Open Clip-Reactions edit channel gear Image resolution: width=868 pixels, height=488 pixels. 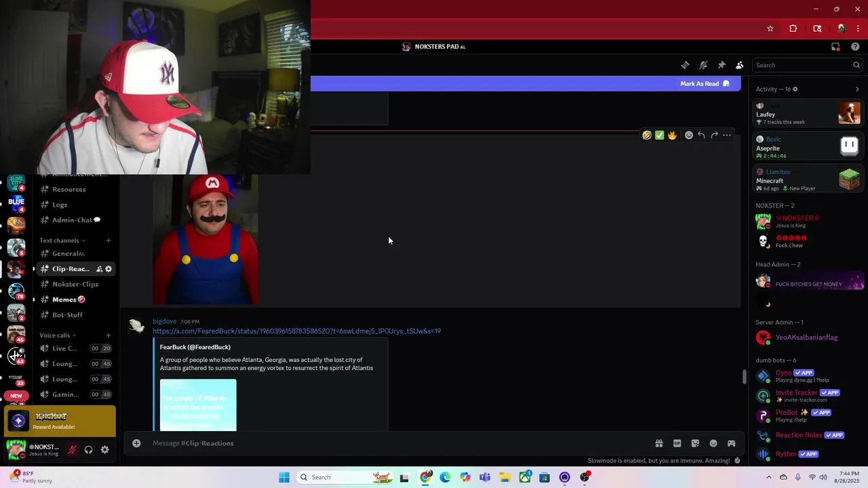108,269
